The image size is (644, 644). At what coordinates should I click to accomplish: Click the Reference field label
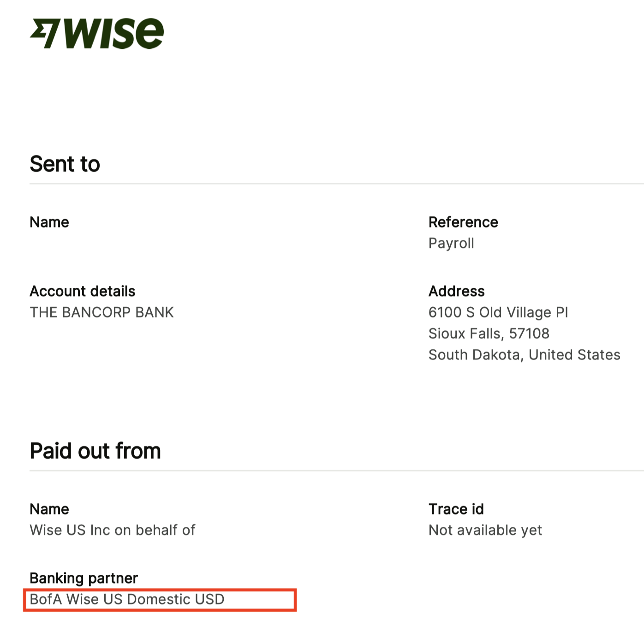tap(463, 222)
